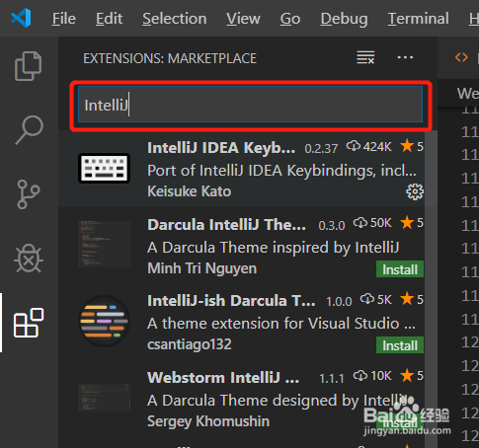Viewport: 479px width, 448px height.
Task: Open the Debug view in activity bar
Action: (x=29, y=259)
